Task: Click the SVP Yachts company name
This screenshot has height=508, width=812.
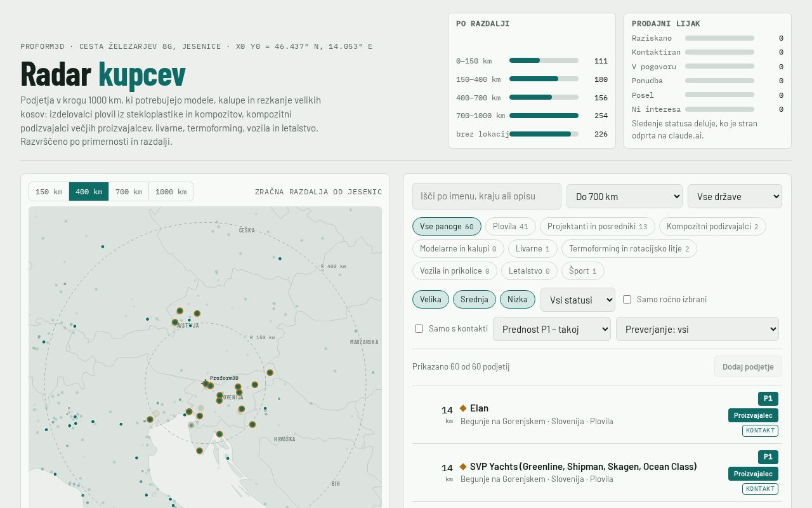Action: click(x=583, y=467)
